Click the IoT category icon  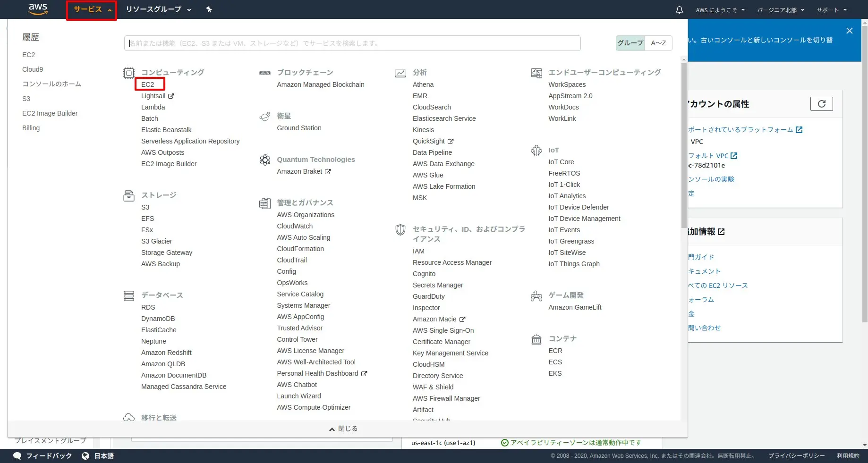pos(536,151)
